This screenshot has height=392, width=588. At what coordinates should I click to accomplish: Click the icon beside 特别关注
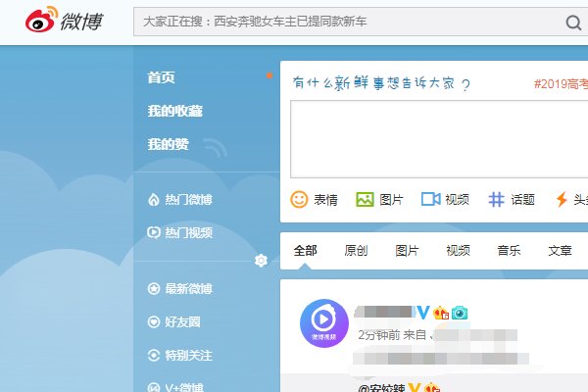(x=154, y=355)
